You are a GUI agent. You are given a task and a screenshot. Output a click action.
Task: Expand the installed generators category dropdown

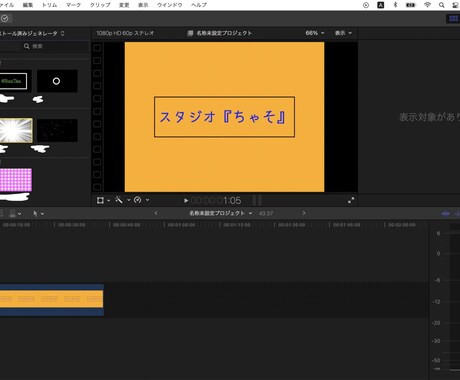[32, 33]
